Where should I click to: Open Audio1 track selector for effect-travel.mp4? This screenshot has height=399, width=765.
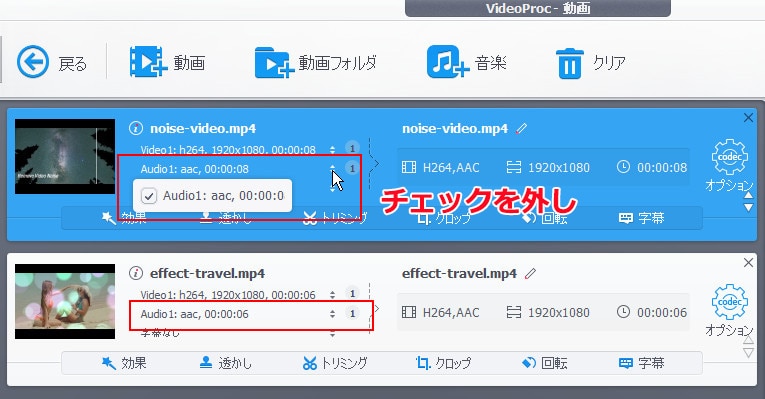332,314
